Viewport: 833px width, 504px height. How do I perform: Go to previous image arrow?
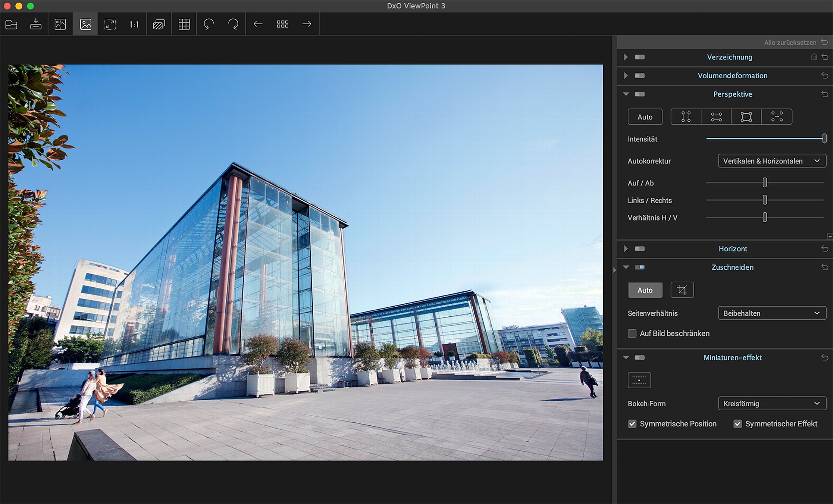(258, 24)
